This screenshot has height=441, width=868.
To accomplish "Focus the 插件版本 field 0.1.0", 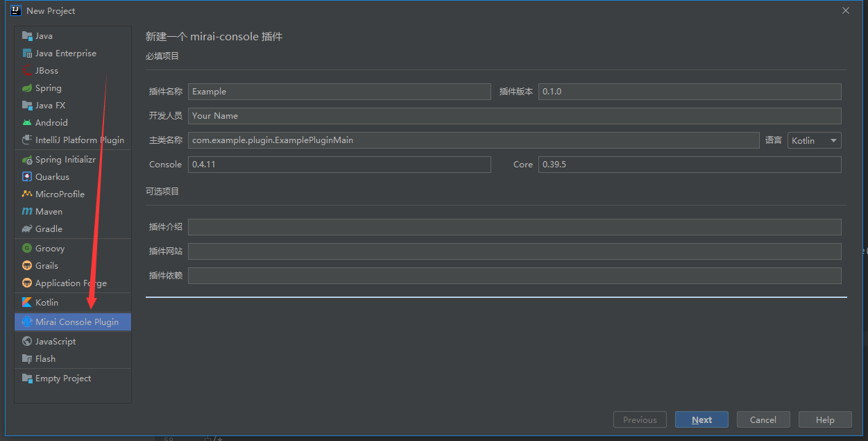I will point(690,92).
